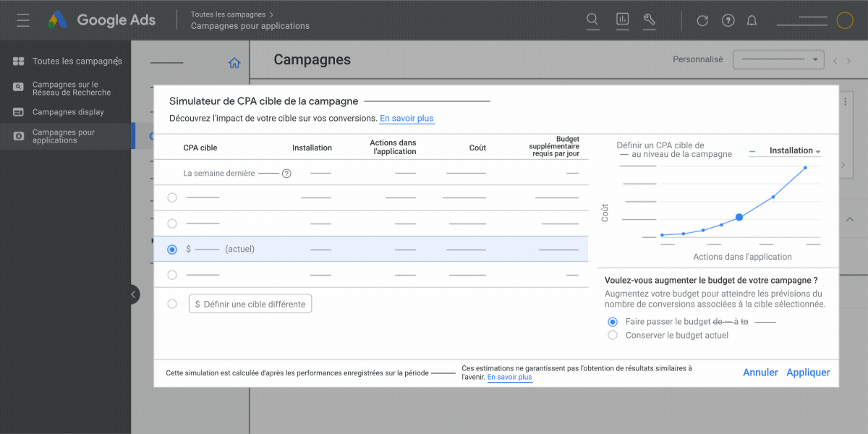
Task: Open the hamburger main menu
Action: tap(23, 20)
